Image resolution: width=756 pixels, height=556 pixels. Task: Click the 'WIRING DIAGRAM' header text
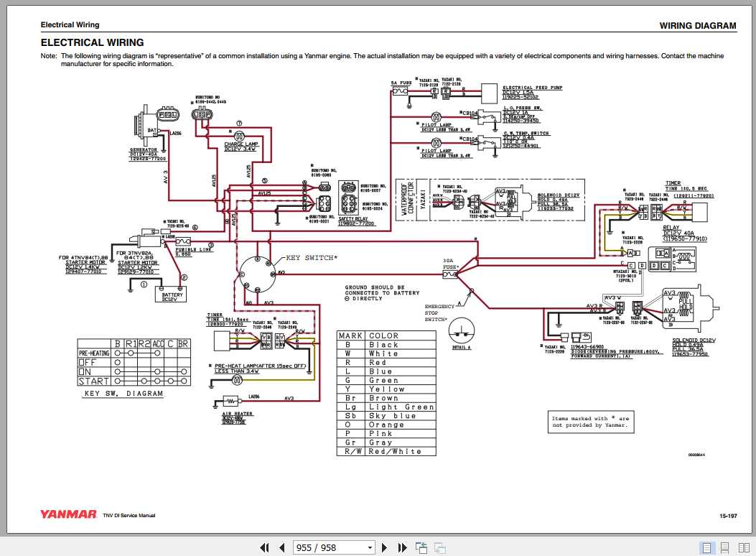tap(698, 26)
